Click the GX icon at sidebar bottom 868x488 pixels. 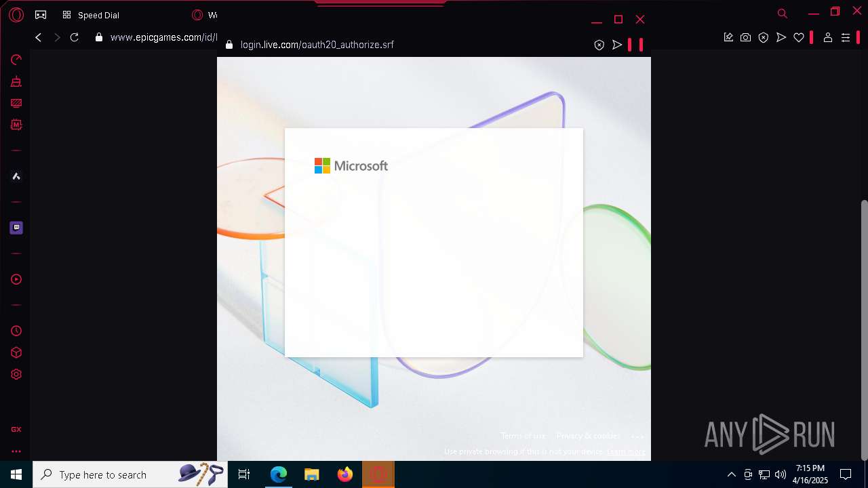(16, 429)
